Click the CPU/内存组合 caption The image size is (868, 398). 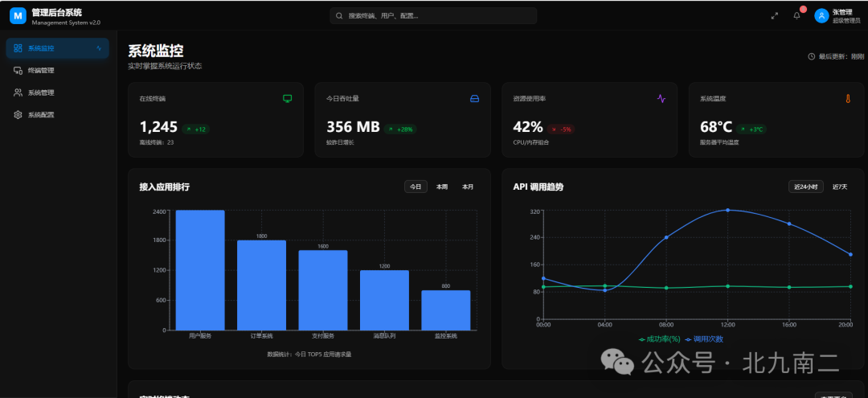531,142
